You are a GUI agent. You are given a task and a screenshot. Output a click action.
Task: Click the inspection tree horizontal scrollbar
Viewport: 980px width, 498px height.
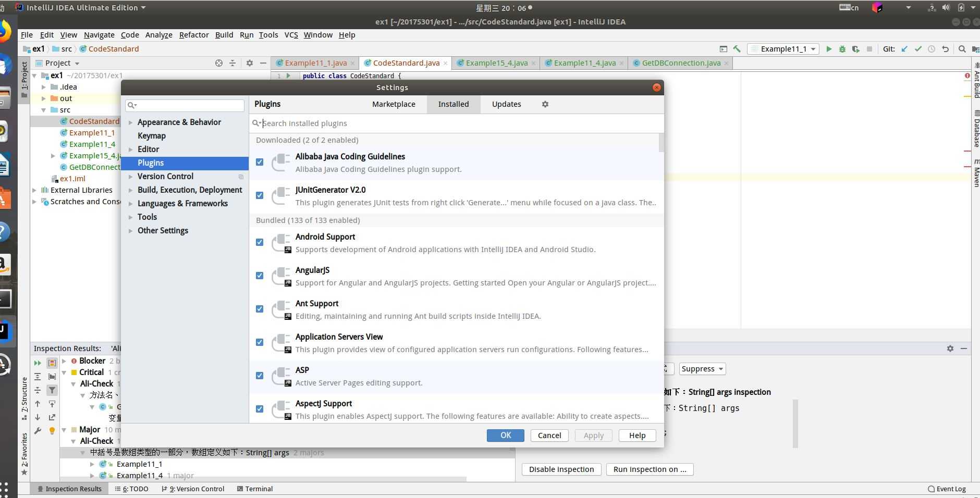pyautogui.click(x=263, y=479)
